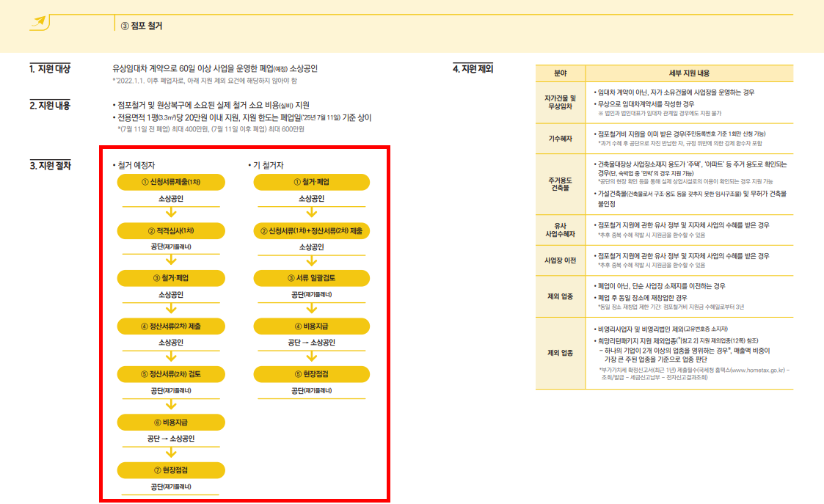Select 공단(재기플래너) under ③ 서류 일괄검토
This screenshot has width=824, height=504.
312,294
